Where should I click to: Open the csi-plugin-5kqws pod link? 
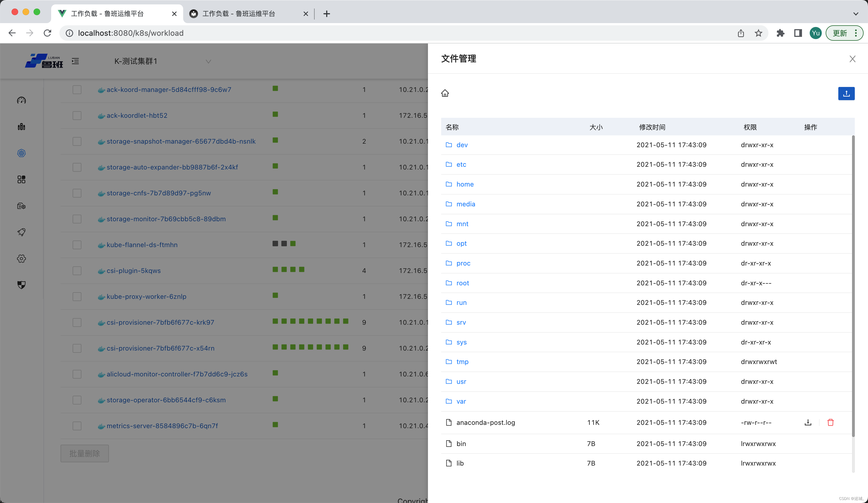click(134, 271)
